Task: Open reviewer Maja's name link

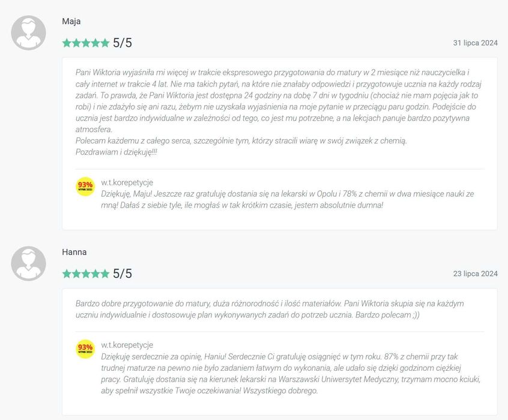Action: click(x=71, y=22)
